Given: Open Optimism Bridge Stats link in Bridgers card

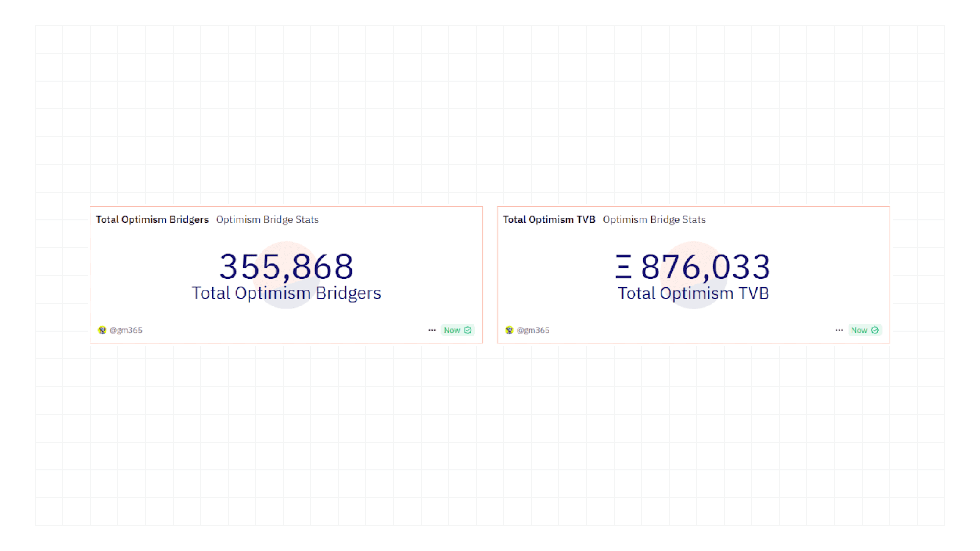Looking at the screenshot, I should point(267,219).
